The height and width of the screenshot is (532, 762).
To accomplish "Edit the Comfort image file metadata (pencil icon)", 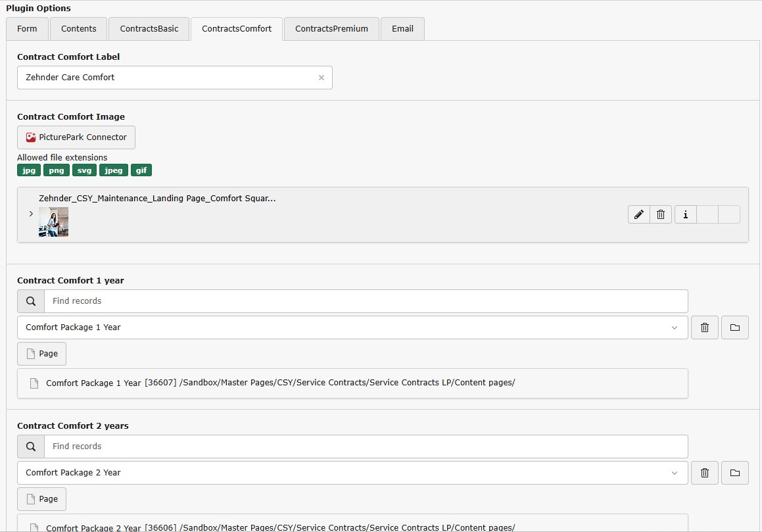I will [638, 214].
